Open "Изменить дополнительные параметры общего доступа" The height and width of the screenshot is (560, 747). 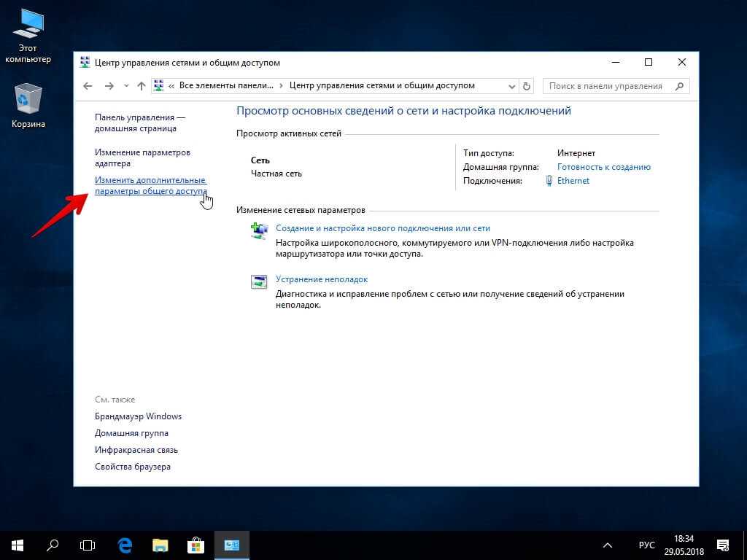150,186
